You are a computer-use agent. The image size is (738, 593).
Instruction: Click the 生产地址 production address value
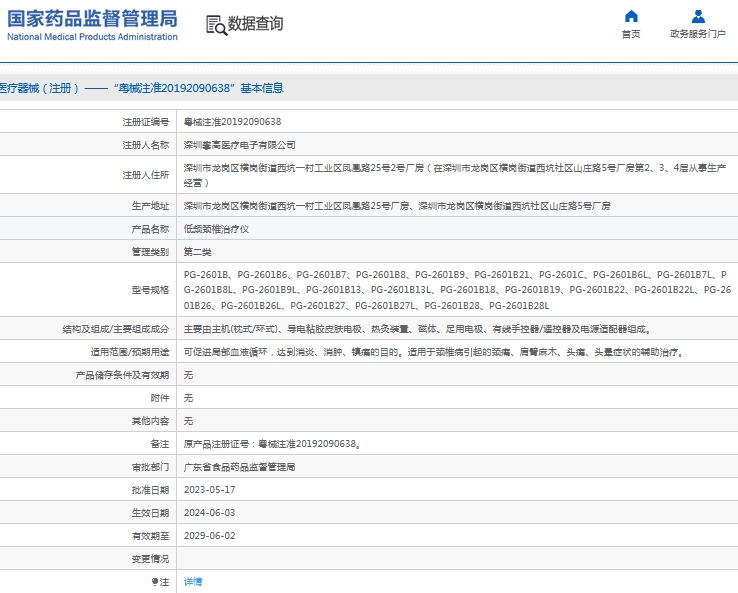pyautogui.click(x=397, y=206)
